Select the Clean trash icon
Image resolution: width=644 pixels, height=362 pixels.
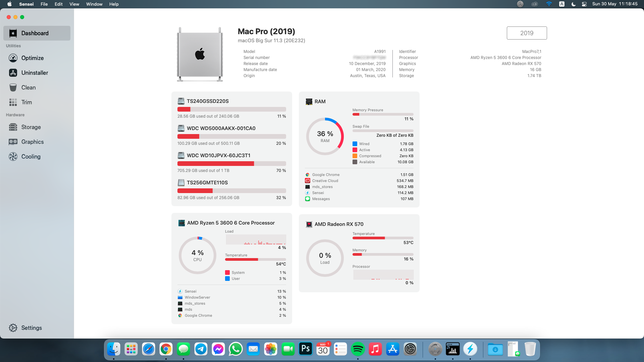13,87
